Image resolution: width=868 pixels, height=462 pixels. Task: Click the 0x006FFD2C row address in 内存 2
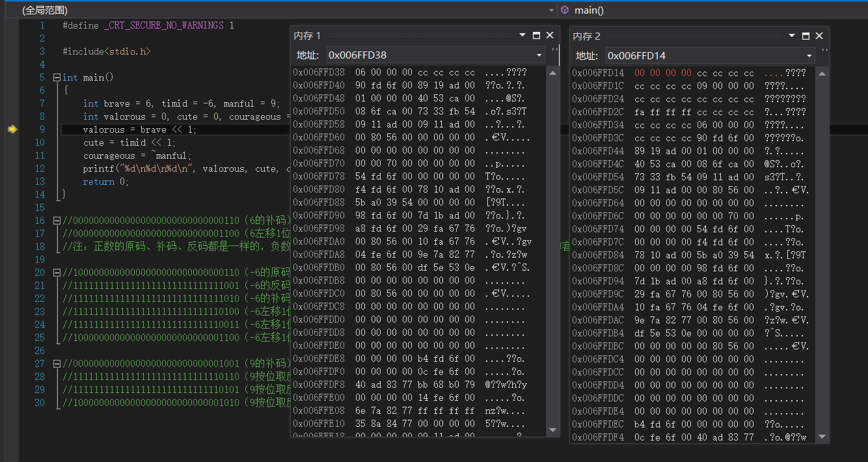pyautogui.click(x=598, y=112)
